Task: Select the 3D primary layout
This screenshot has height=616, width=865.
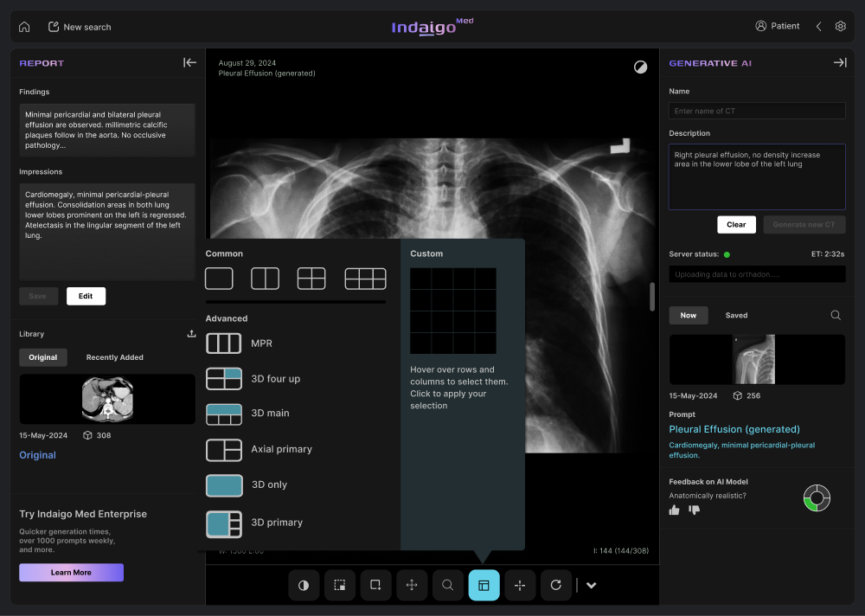Action: (x=254, y=523)
